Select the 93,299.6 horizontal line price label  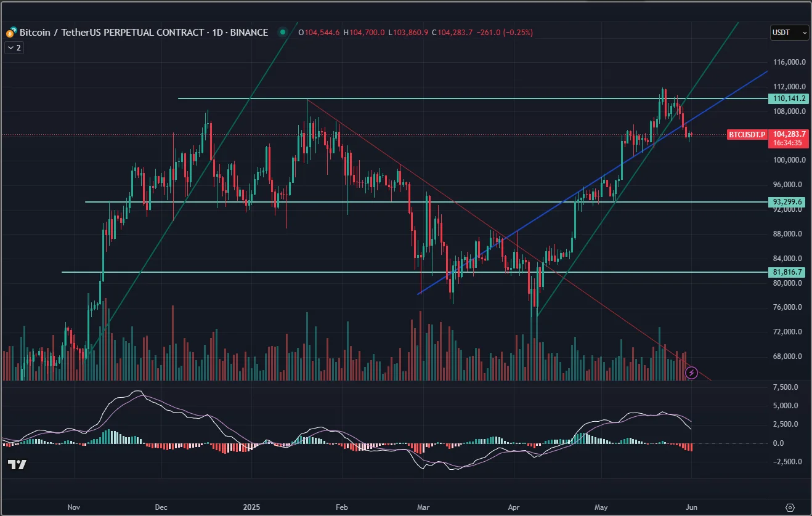pos(788,202)
